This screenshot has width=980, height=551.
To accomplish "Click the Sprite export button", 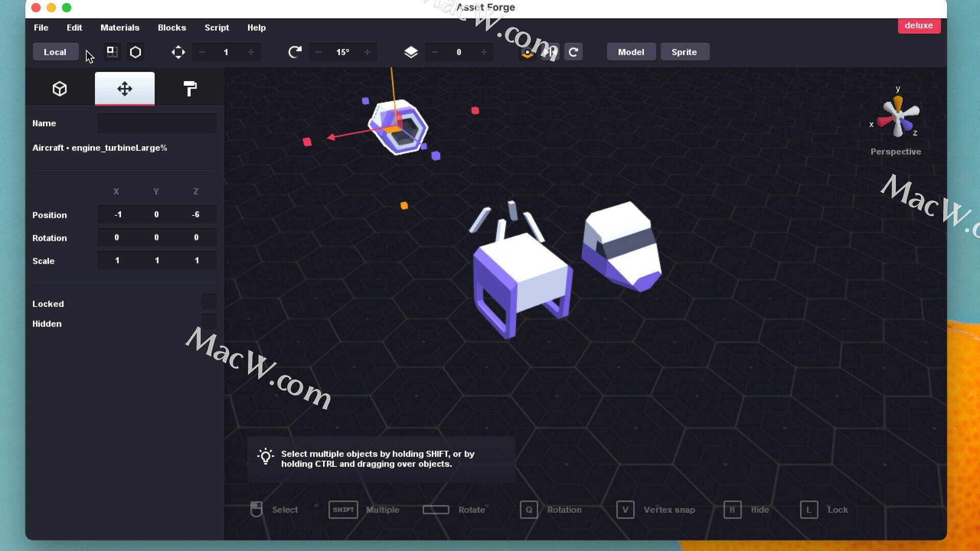I will [684, 52].
